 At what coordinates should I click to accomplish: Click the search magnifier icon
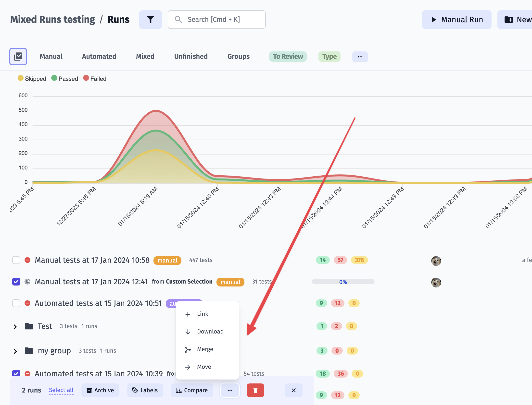178,20
